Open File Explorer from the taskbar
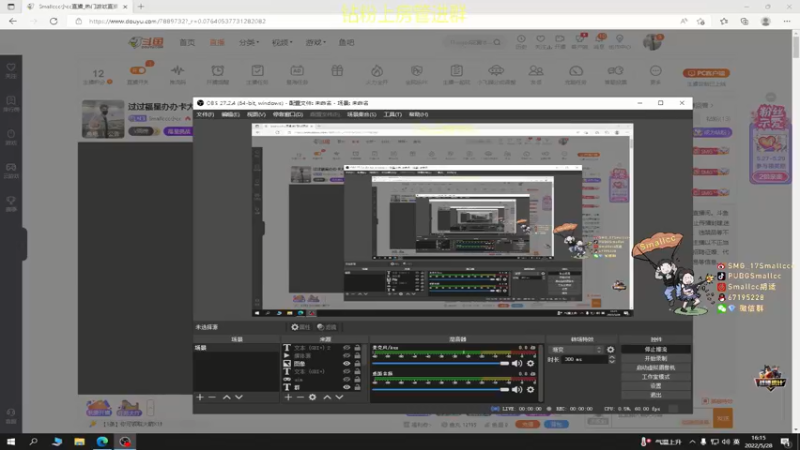The height and width of the screenshot is (450, 800). (x=79, y=442)
